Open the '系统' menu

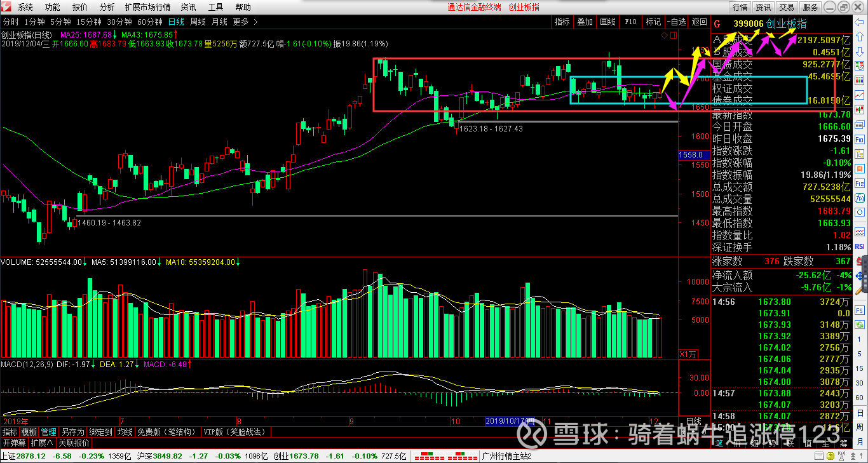point(25,7)
